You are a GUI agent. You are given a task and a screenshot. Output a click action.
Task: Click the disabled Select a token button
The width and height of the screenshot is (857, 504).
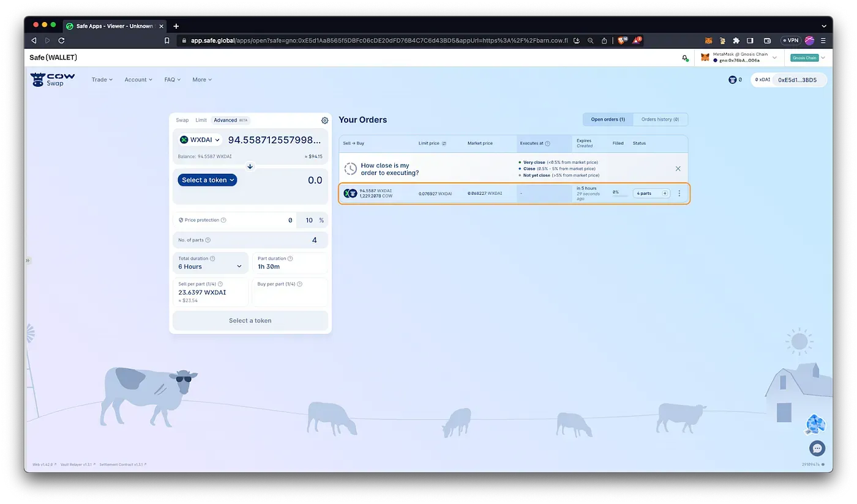tap(250, 321)
